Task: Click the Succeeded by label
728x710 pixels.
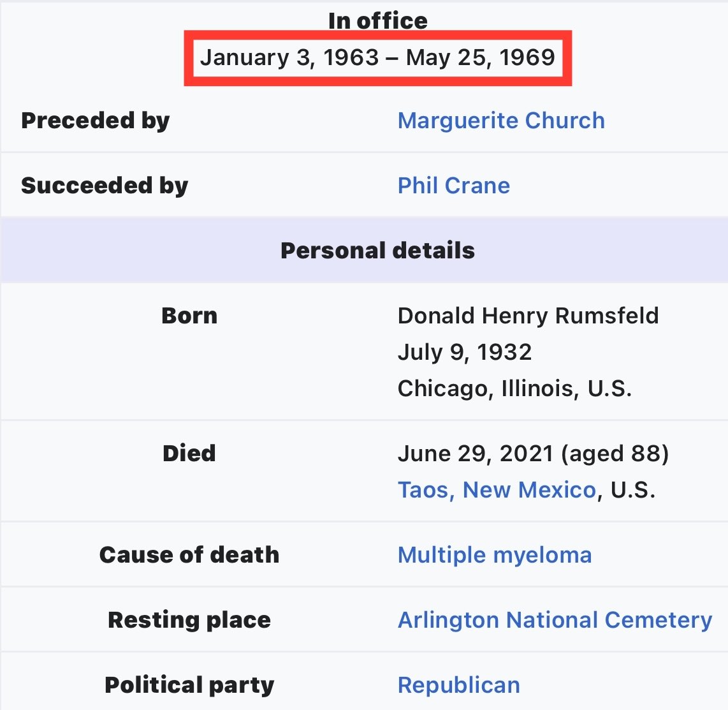Action: point(105,186)
